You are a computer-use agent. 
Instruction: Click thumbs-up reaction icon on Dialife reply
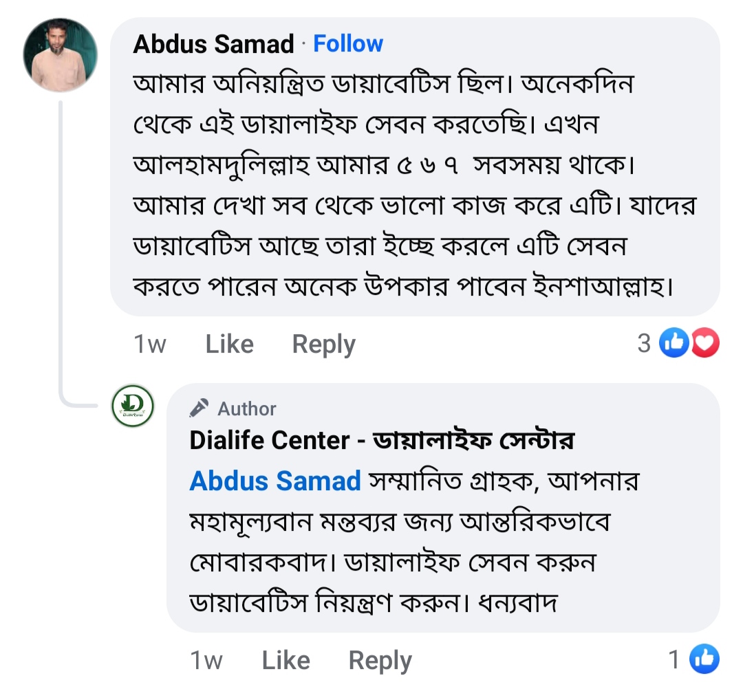[x=704, y=659]
